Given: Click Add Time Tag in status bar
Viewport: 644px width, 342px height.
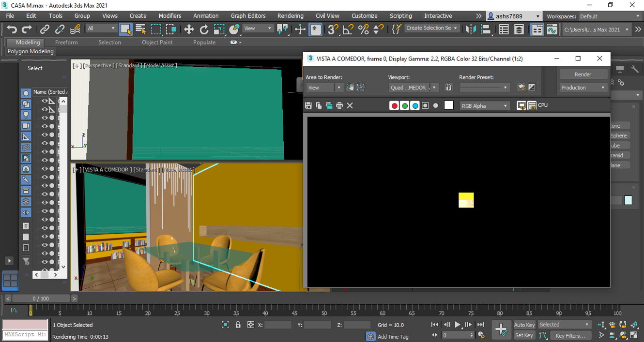Looking at the screenshot, I should [x=393, y=337].
